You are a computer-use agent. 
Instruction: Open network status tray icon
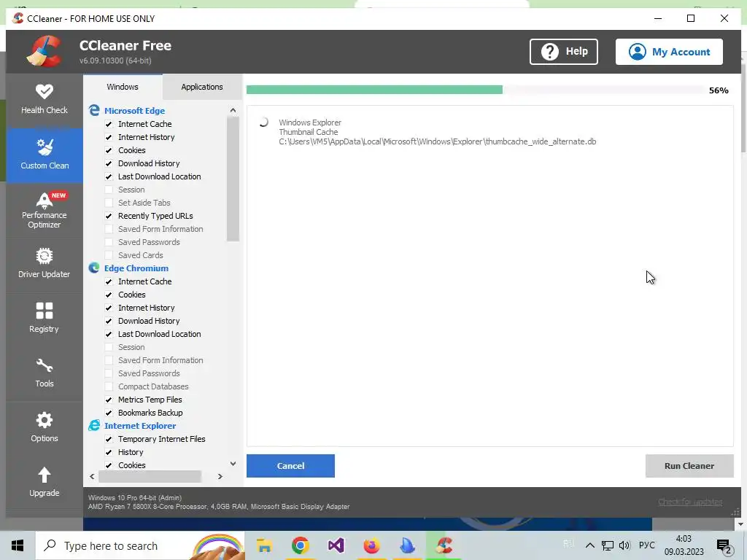pos(608,545)
